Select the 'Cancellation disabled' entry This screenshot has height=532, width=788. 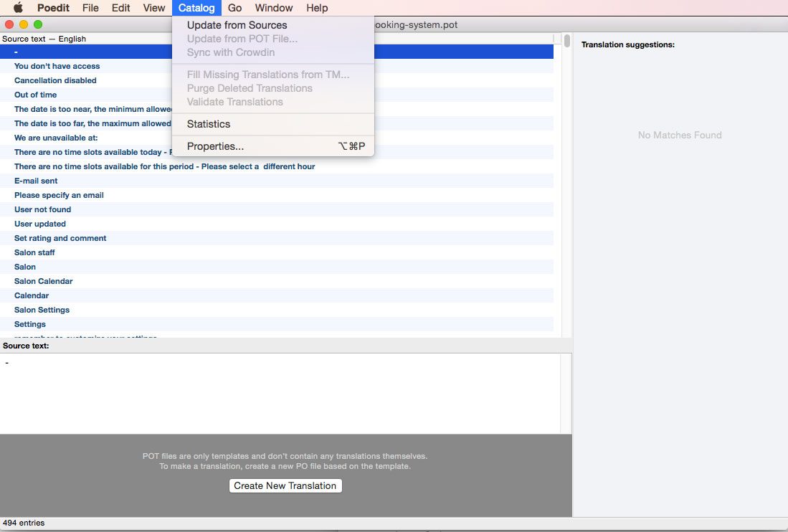55,80
